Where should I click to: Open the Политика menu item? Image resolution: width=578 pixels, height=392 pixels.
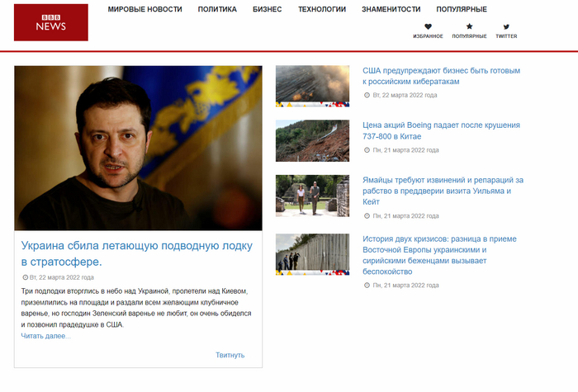(x=217, y=9)
